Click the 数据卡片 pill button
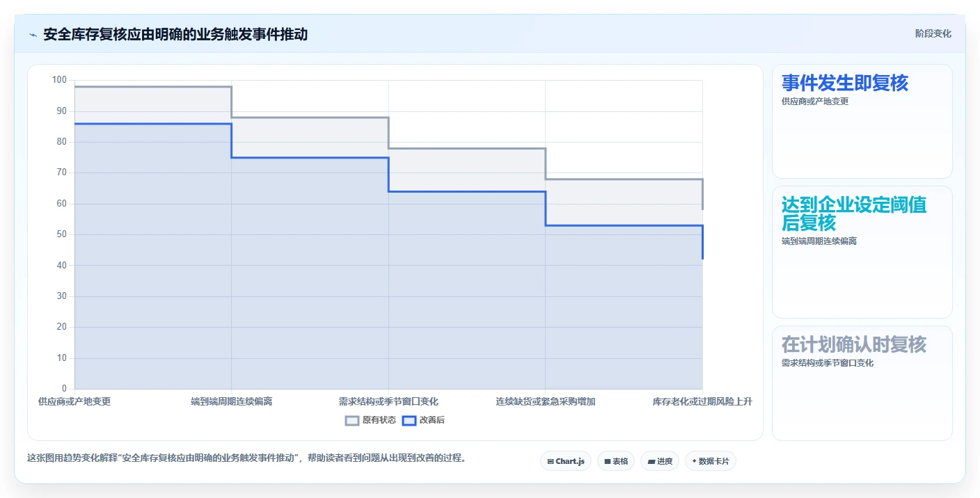The height and width of the screenshot is (498, 980). point(711,461)
